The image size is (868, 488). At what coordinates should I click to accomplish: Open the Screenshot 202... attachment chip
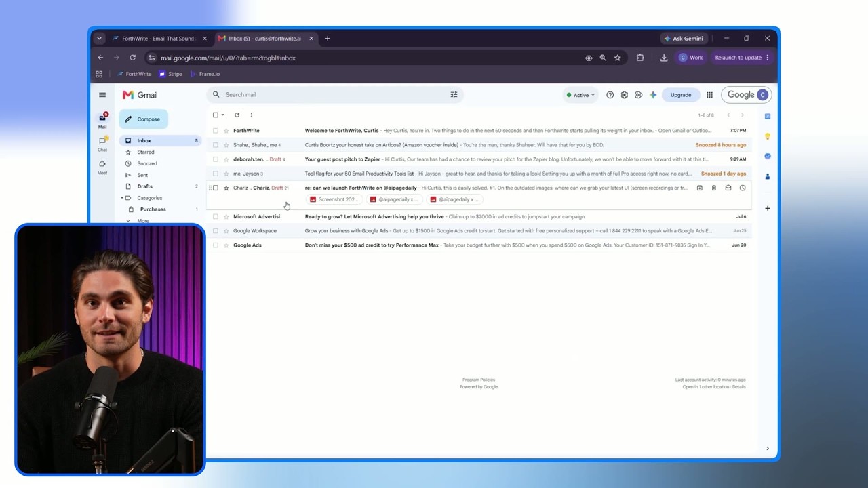tap(334, 199)
